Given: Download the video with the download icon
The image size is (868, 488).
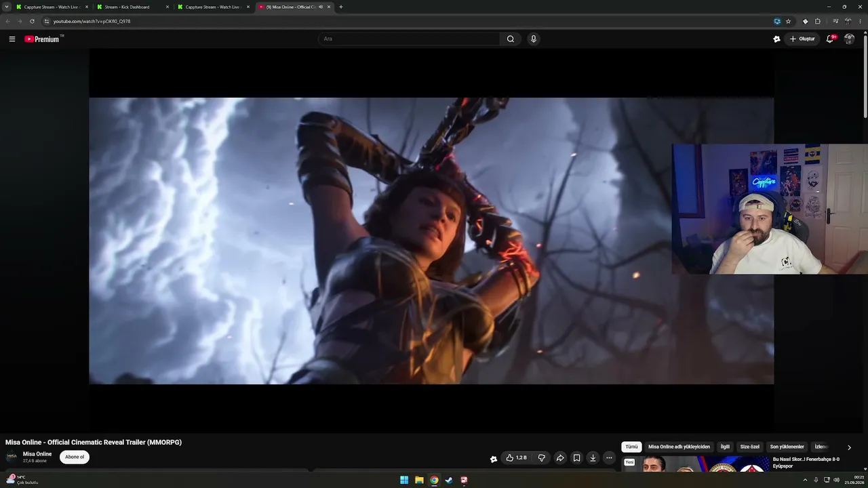Looking at the screenshot, I should pyautogui.click(x=593, y=458).
